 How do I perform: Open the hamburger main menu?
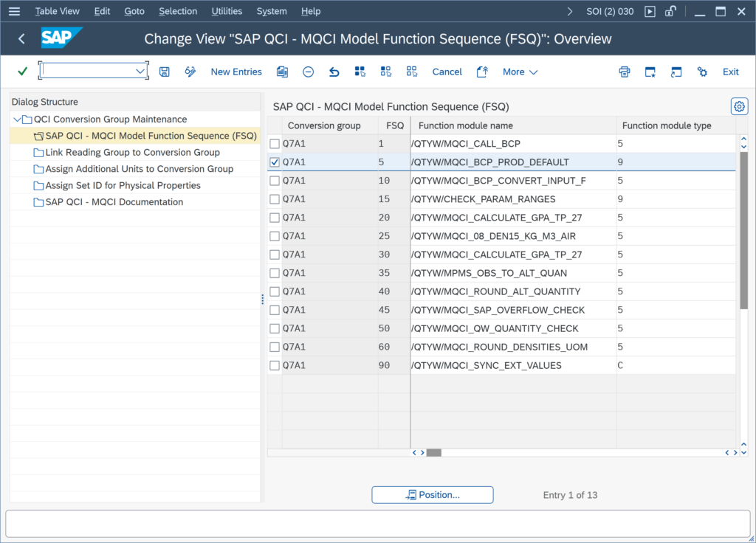tap(15, 11)
